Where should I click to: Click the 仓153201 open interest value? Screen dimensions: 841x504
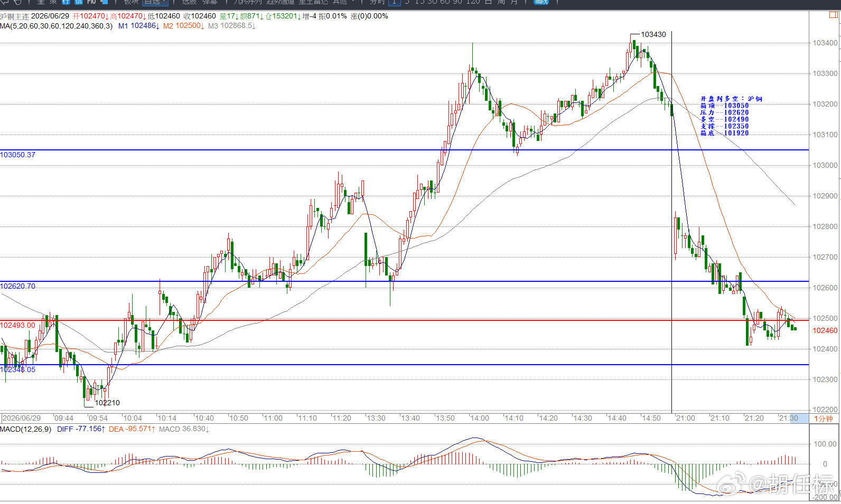pyautogui.click(x=283, y=16)
